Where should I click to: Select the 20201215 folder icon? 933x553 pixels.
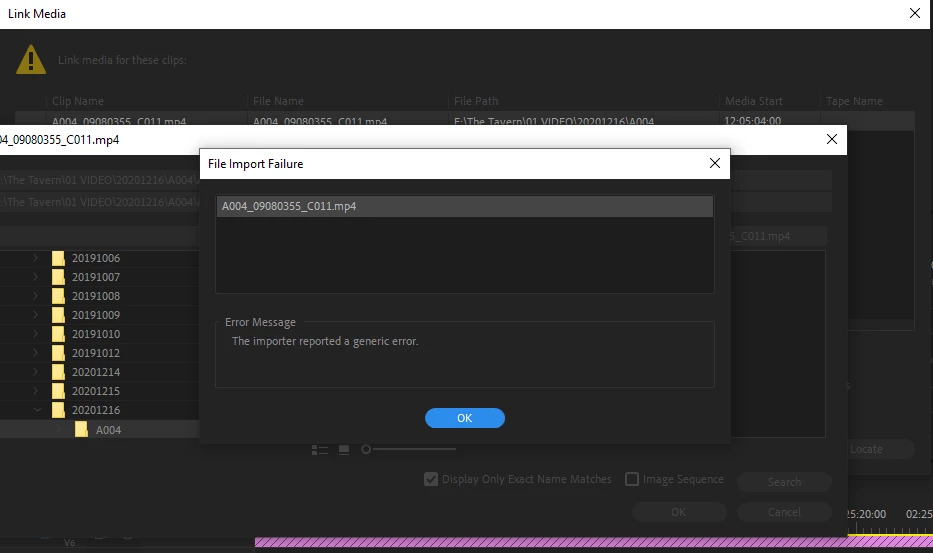pyautogui.click(x=58, y=391)
